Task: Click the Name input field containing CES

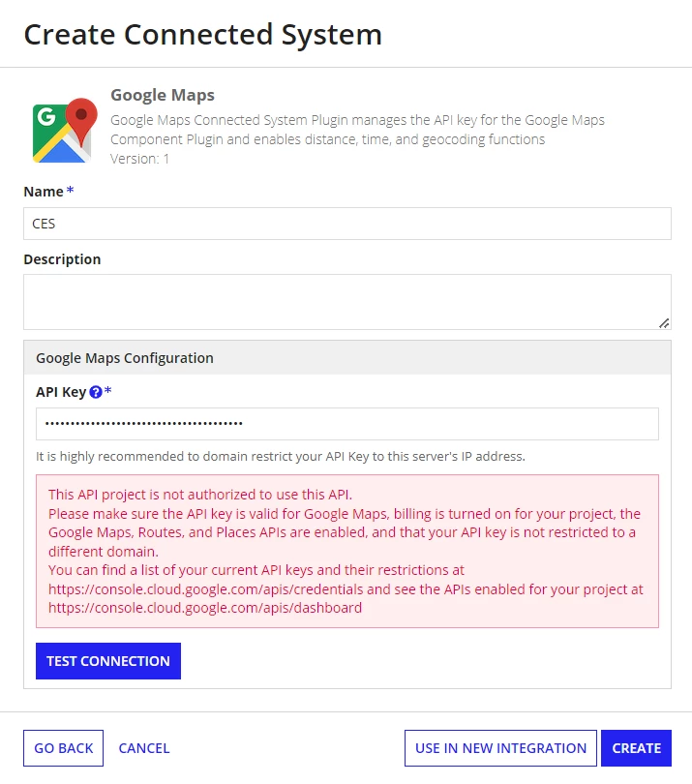Action: coord(347,224)
